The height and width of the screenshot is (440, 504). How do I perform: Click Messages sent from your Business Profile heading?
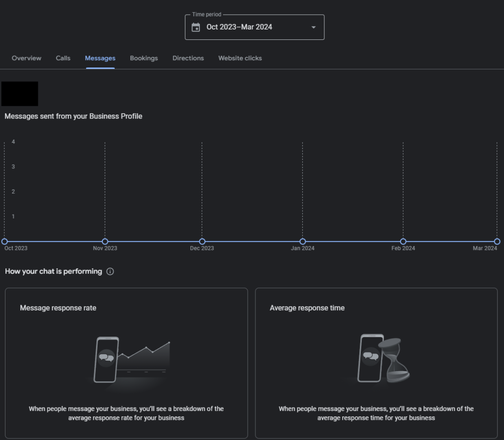point(73,116)
